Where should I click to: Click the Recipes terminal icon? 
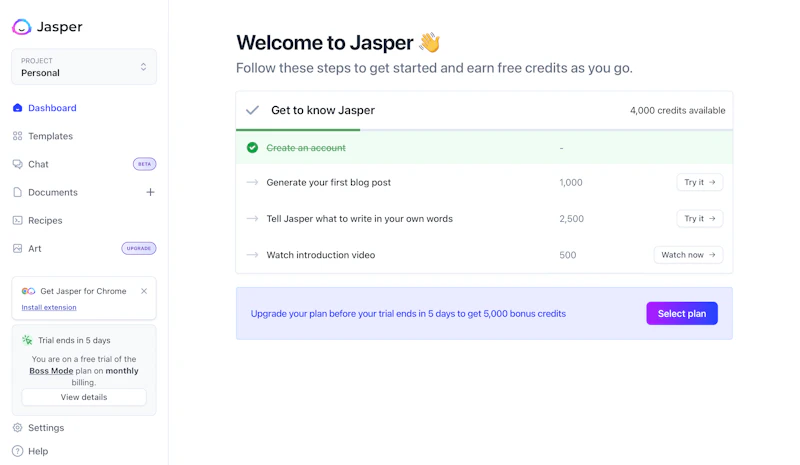pyautogui.click(x=17, y=220)
